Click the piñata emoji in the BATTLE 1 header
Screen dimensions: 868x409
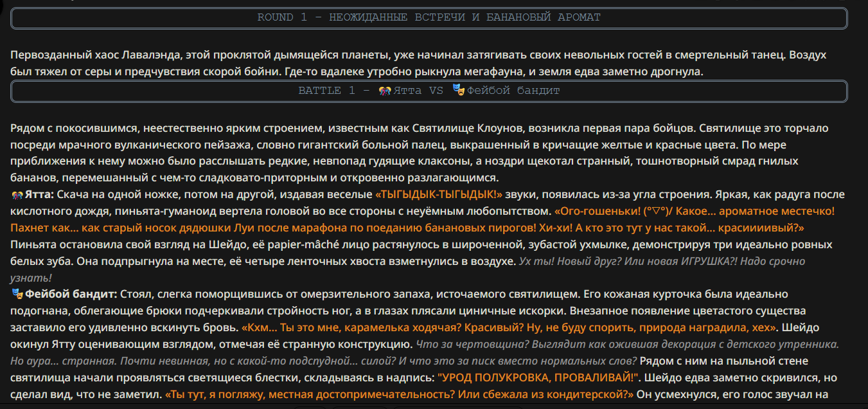pyautogui.click(x=385, y=91)
